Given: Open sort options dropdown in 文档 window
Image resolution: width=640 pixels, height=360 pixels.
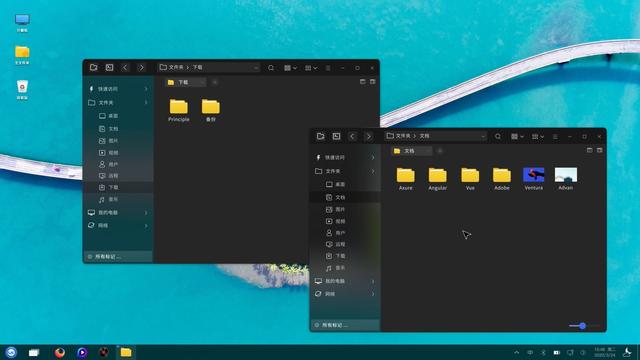Looking at the screenshot, I should click(538, 136).
